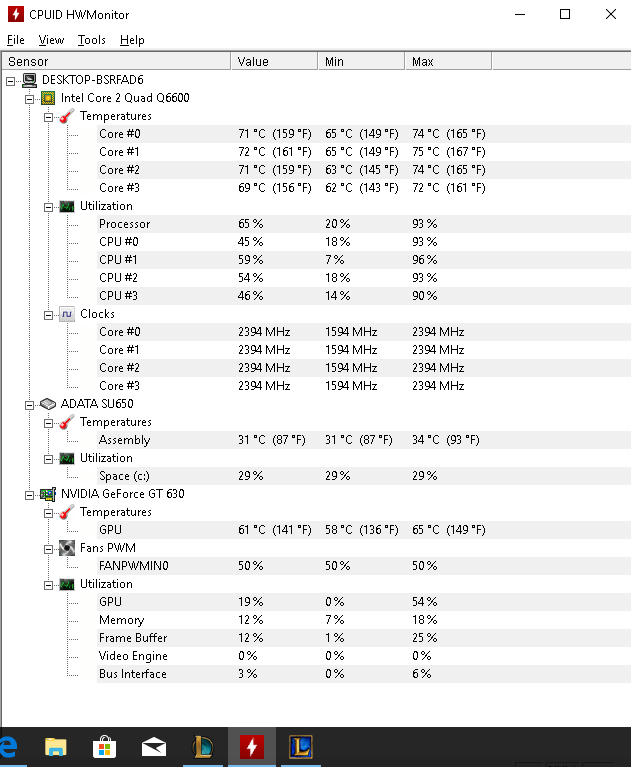The image size is (631, 767).
Task: Click the DESKTOP-BSRFAD6 computer icon
Action: click(x=29, y=80)
